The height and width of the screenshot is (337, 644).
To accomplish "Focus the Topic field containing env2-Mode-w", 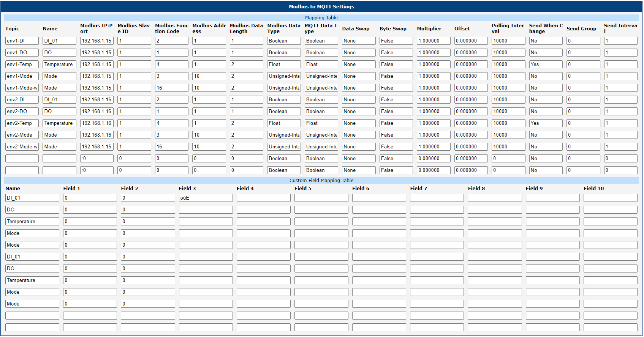I will click(22, 146).
